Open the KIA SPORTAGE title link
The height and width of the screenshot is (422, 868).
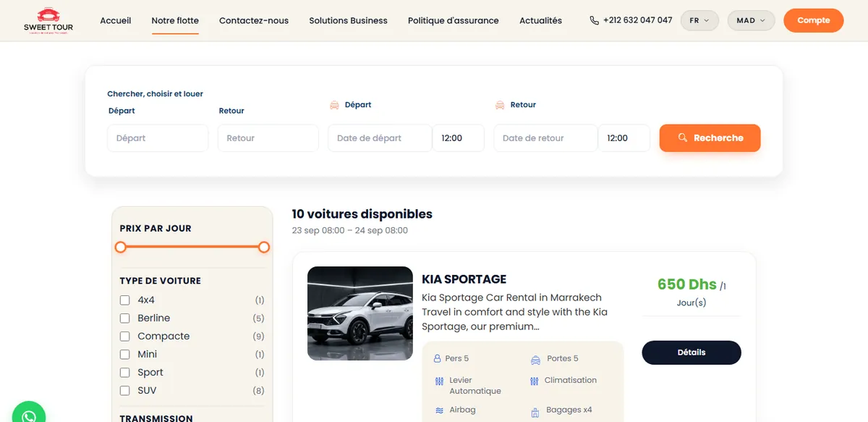464,279
